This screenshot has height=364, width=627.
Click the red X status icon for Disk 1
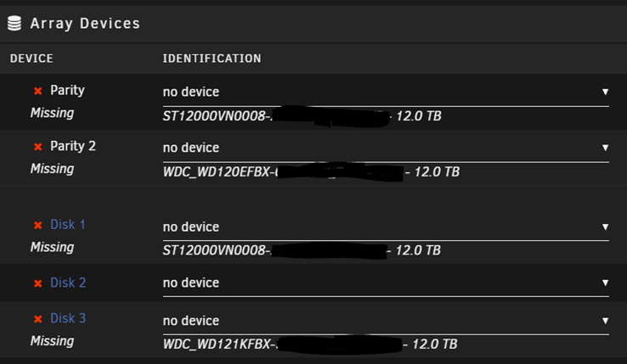[x=38, y=226]
